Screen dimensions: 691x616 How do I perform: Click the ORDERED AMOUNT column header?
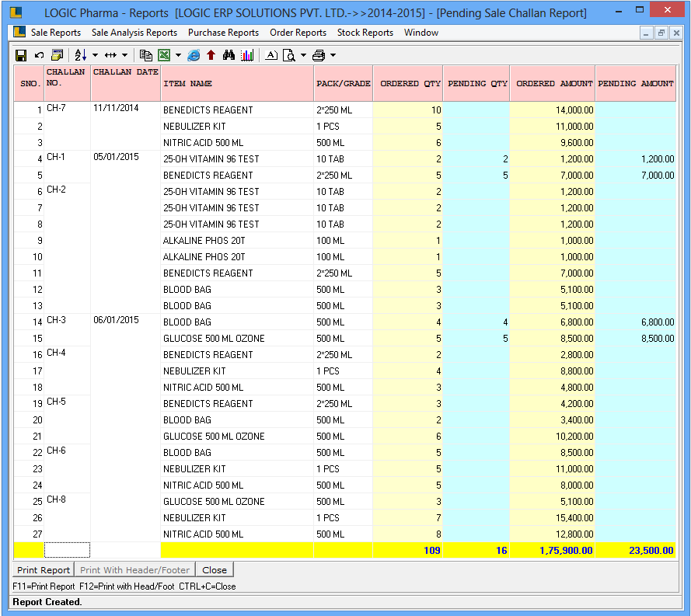pos(553,84)
